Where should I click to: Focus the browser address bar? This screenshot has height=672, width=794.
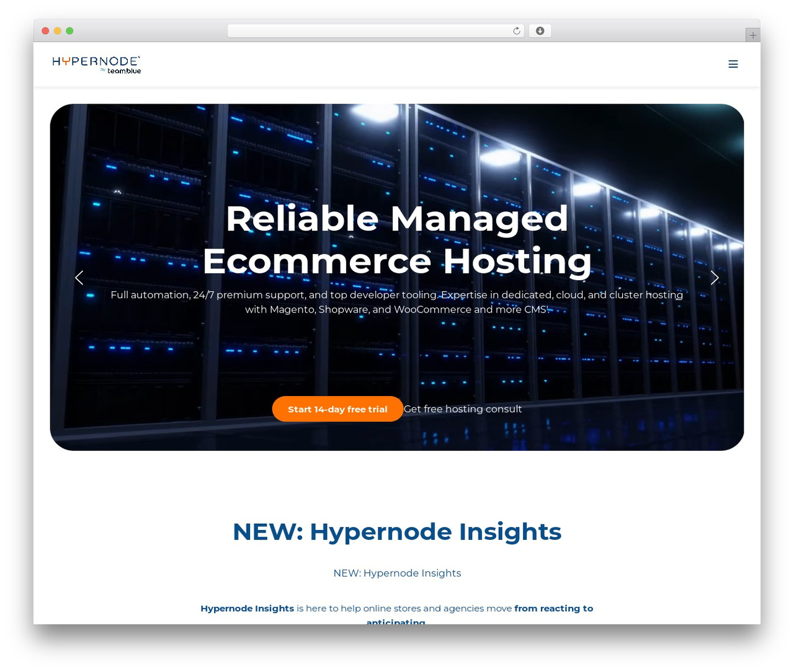(376, 31)
